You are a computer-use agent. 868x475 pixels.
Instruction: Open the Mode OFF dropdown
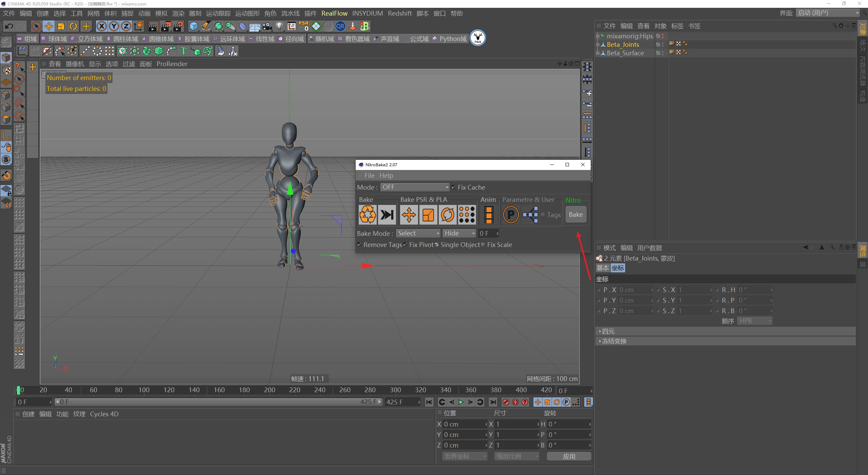415,187
